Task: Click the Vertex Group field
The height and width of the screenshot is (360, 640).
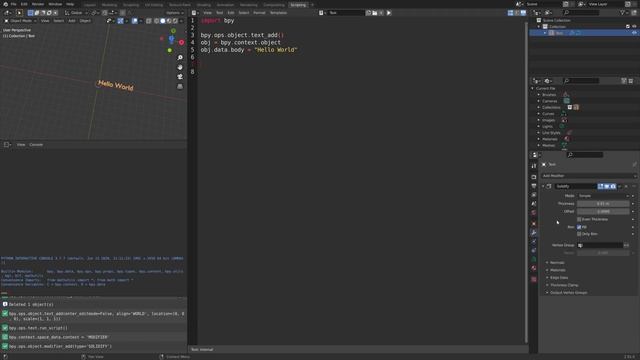Action: (600, 245)
